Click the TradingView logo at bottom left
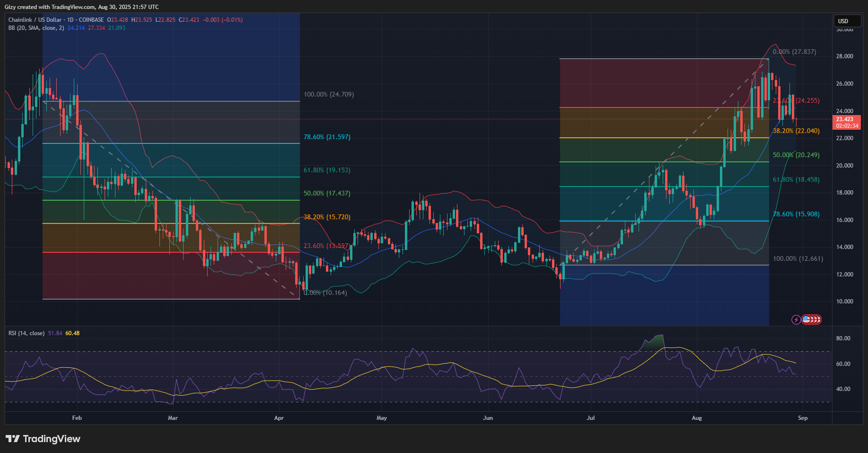The width and height of the screenshot is (868, 453). pos(43,439)
